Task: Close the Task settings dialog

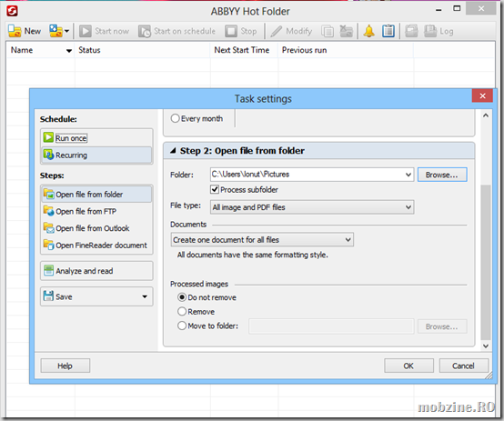Action: (x=482, y=95)
